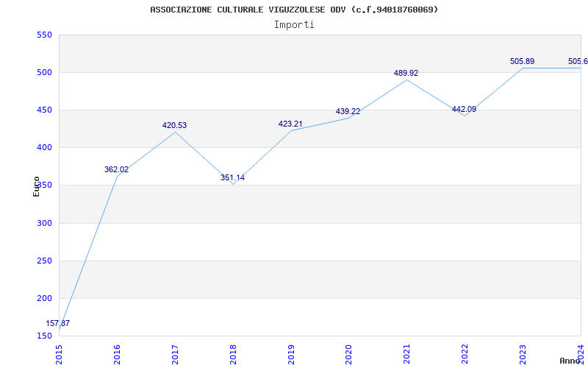Select the 423.21 data label
588x368 pixels.
click(290, 124)
